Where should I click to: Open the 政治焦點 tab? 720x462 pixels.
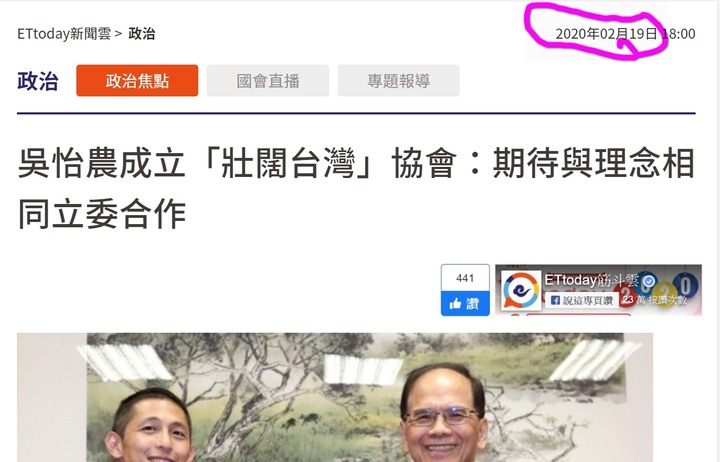(x=137, y=80)
